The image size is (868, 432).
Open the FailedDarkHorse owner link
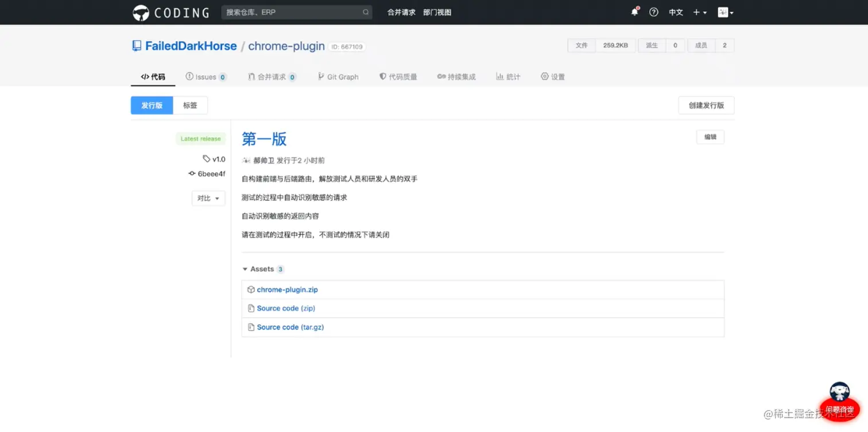(191, 46)
